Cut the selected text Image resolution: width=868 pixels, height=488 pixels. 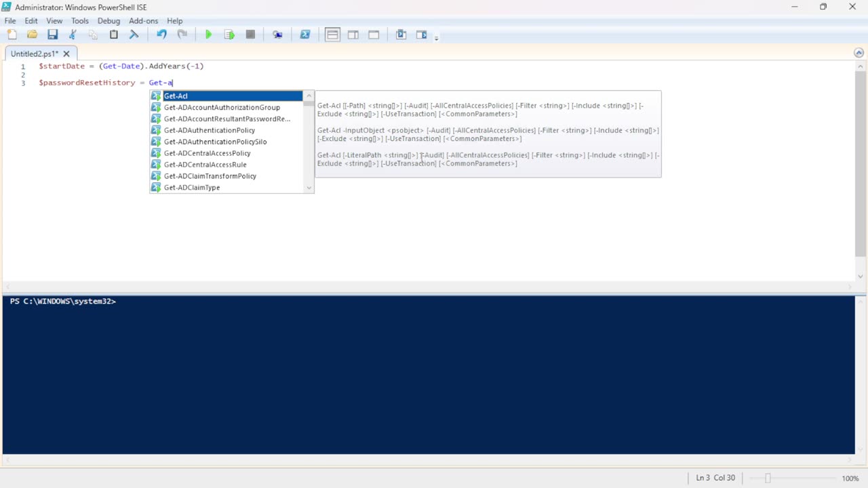[73, 35]
